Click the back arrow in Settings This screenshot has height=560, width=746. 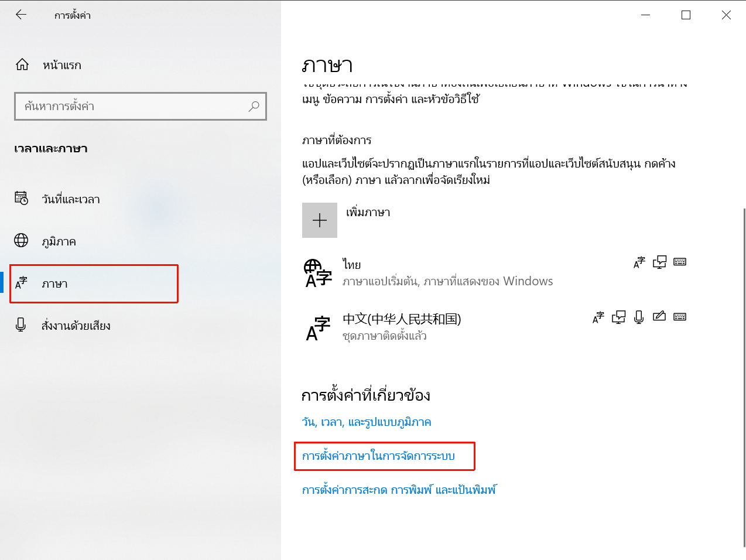(x=21, y=15)
